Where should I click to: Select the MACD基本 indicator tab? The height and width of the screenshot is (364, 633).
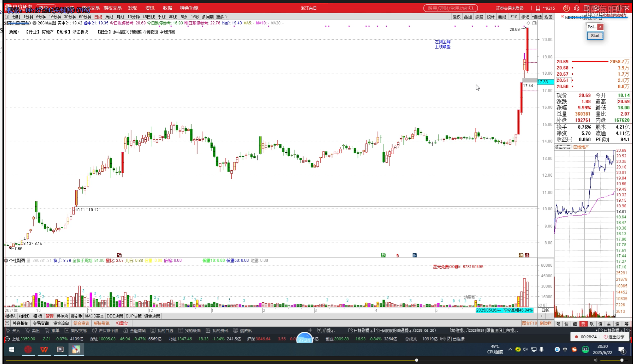tap(95, 316)
